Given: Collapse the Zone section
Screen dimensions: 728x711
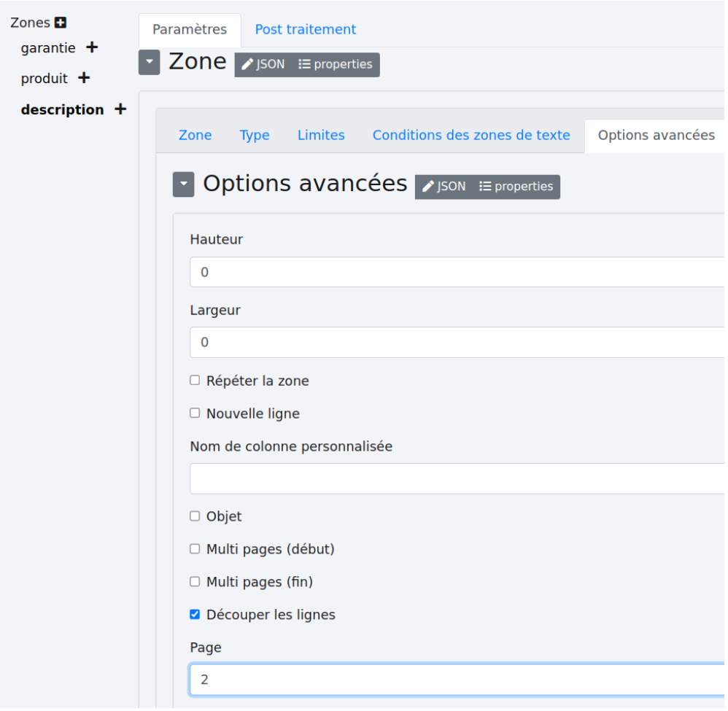Looking at the screenshot, I should (149, 63).
